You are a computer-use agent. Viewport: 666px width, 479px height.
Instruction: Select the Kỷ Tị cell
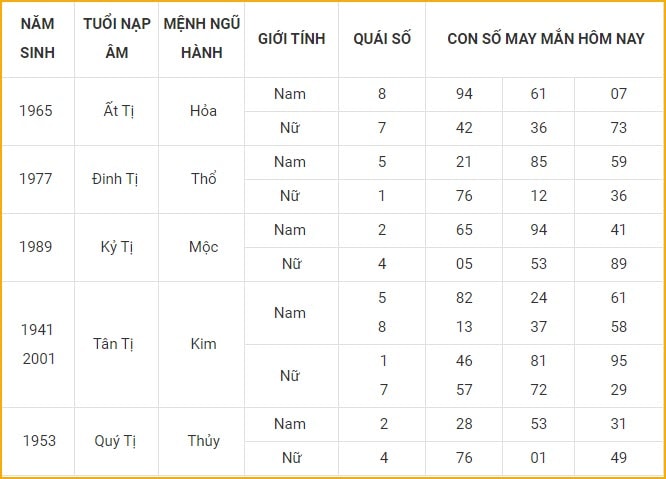(x=117, y=247)
